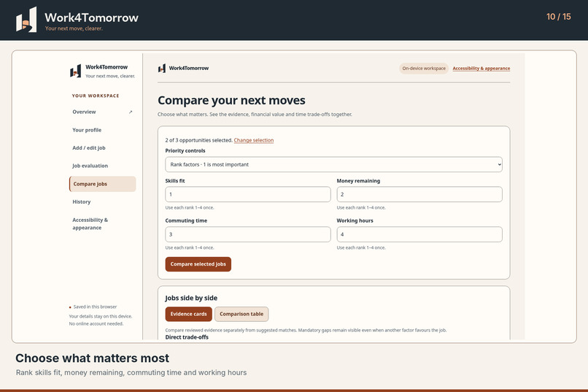Click the Change selection link

click(253, 140)
